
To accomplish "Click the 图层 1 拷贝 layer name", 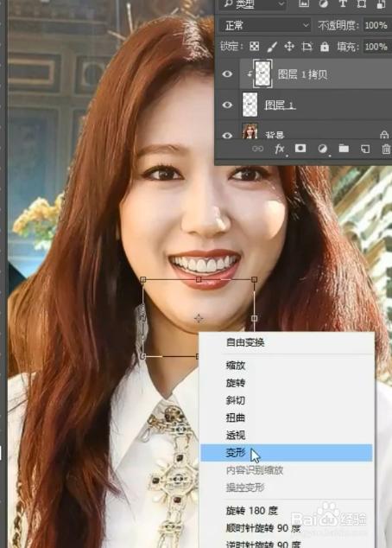I will coord(302,74).
